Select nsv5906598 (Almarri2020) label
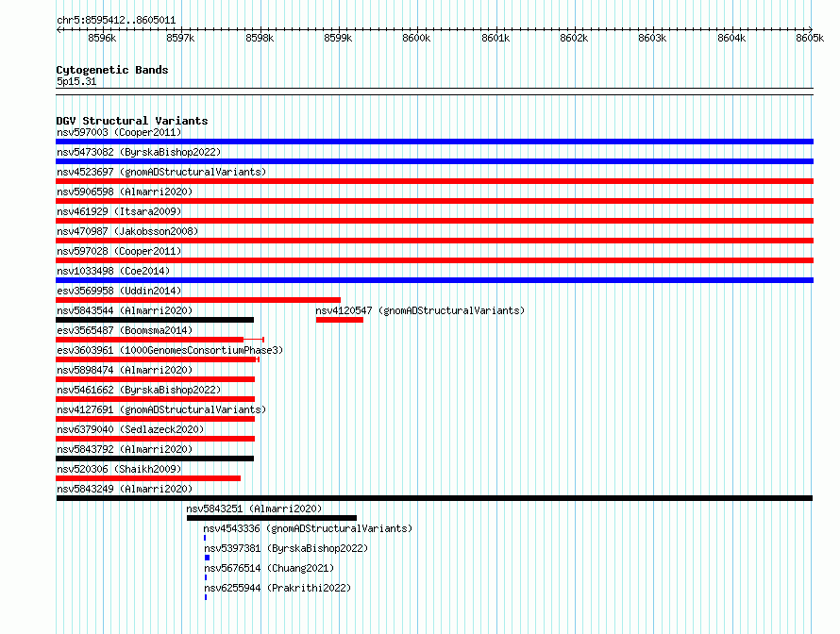The height and width of the screenshot is (634, 840). (125, 192)
